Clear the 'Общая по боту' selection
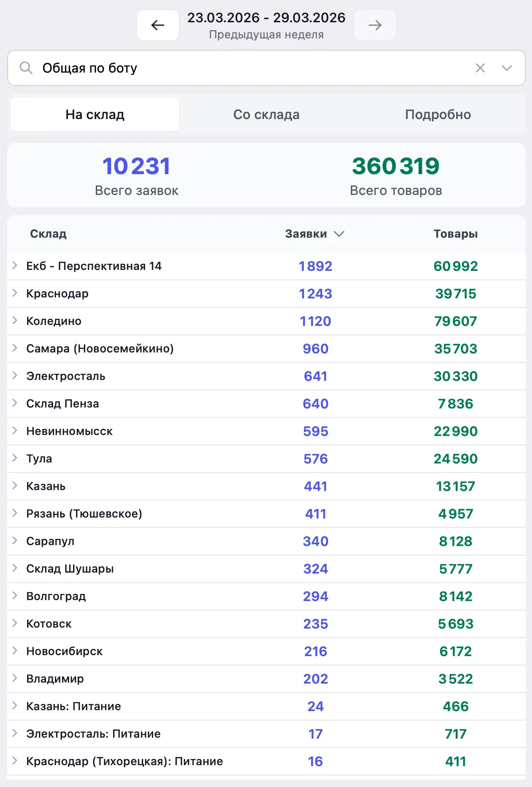 click(480, 68)
